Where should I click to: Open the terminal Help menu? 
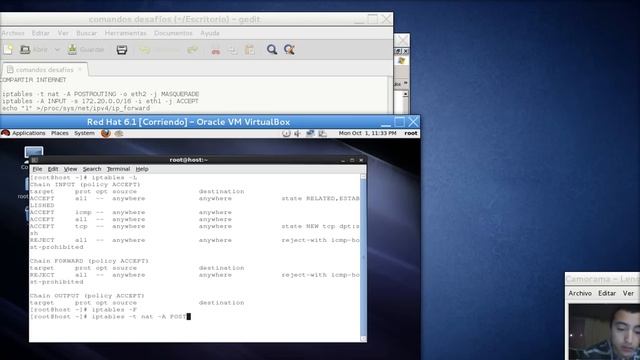click(142, 169)
